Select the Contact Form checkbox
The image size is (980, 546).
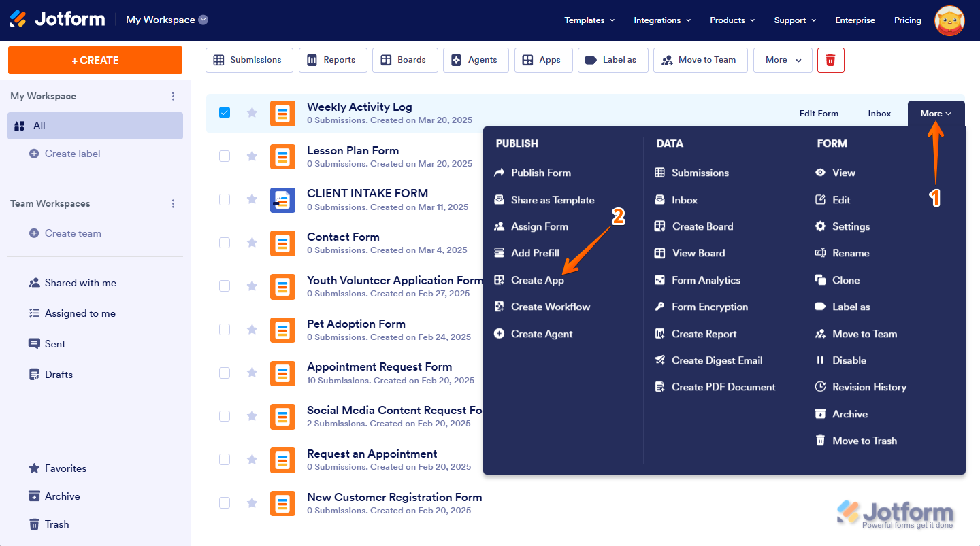click(225, 243)
